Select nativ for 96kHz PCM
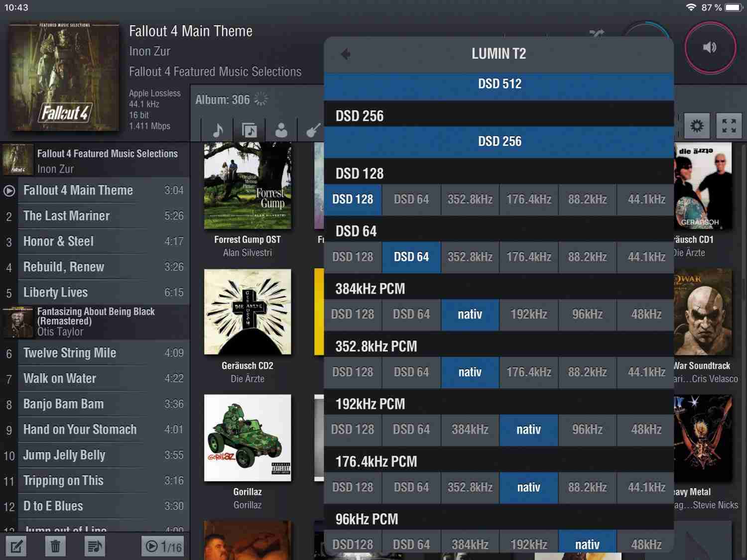This screenshot has width=747, height=560. (588, 541)
